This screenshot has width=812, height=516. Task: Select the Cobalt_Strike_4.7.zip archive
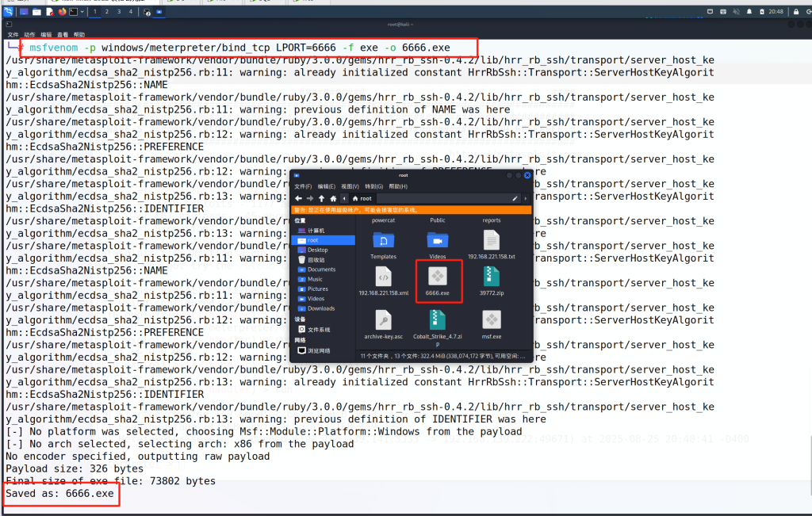tap(438, 328)
